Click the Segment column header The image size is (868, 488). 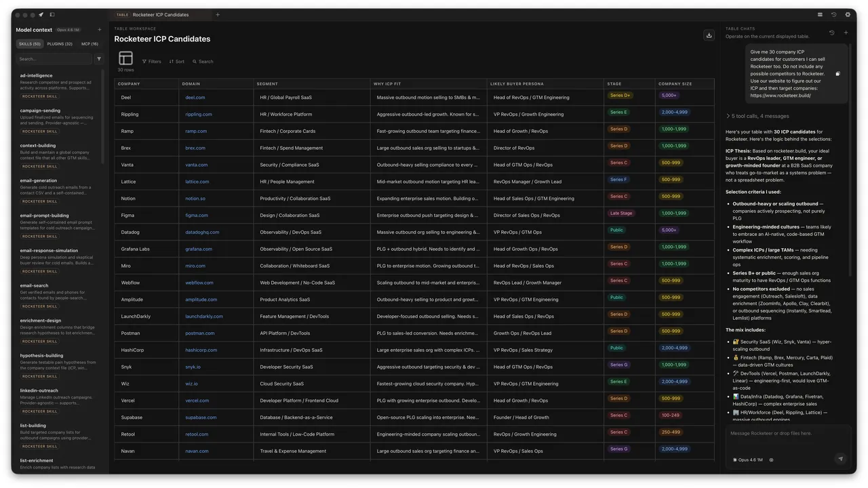pyautogui.click(x=312, y=84)
